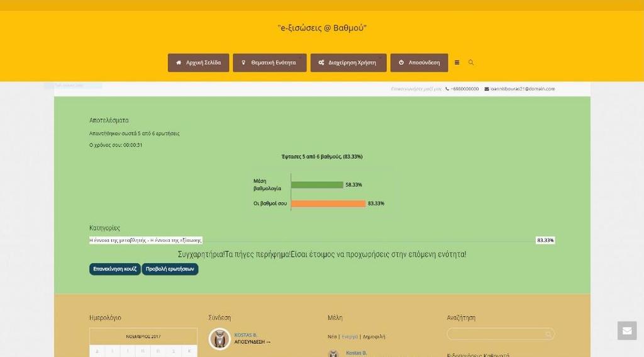The width and height of the screenshot is (644, 357).
Task: Click the email address ioannisbouras21@domain.com
Action: pyautogui.click(x=523, y=89)
